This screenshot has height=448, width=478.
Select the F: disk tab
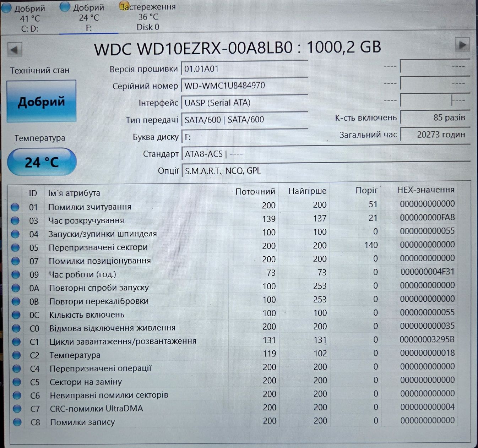click(x=89, y=17)
